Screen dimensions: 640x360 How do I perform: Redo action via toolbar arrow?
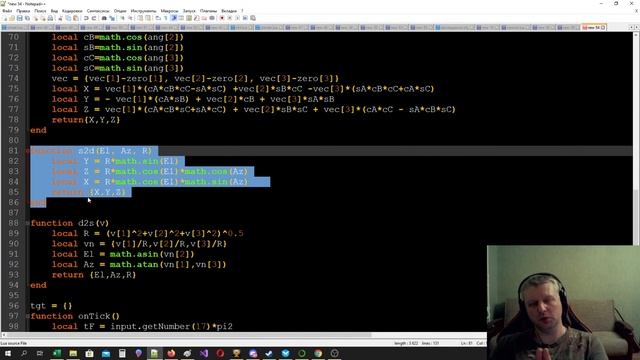[94, 18]
